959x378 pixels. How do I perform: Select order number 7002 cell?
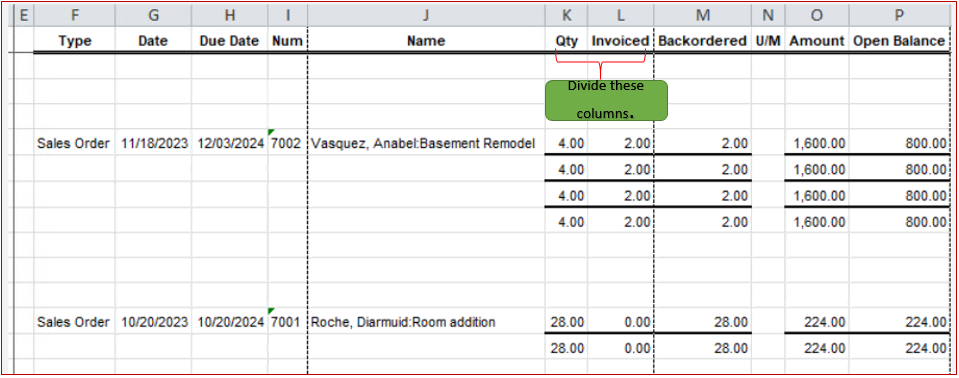pyautogui.click(x=287, y=143)
